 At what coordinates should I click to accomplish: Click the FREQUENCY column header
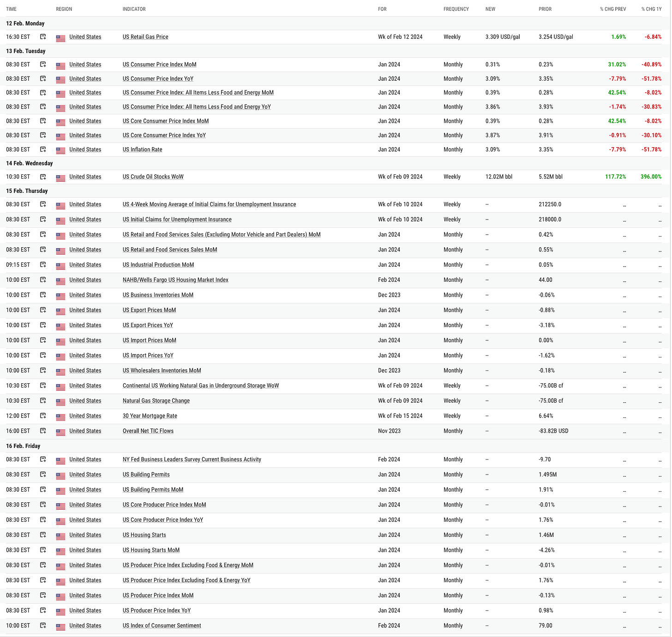456,9
